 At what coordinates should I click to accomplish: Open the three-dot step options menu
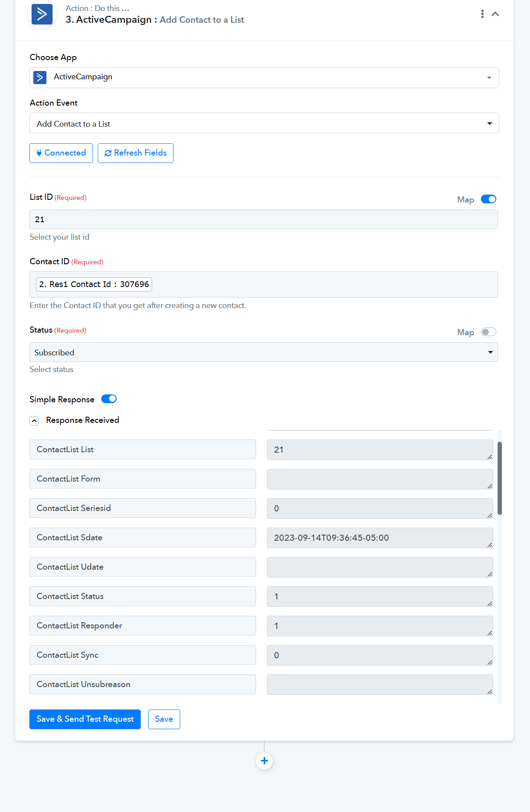tap(482, 14)
